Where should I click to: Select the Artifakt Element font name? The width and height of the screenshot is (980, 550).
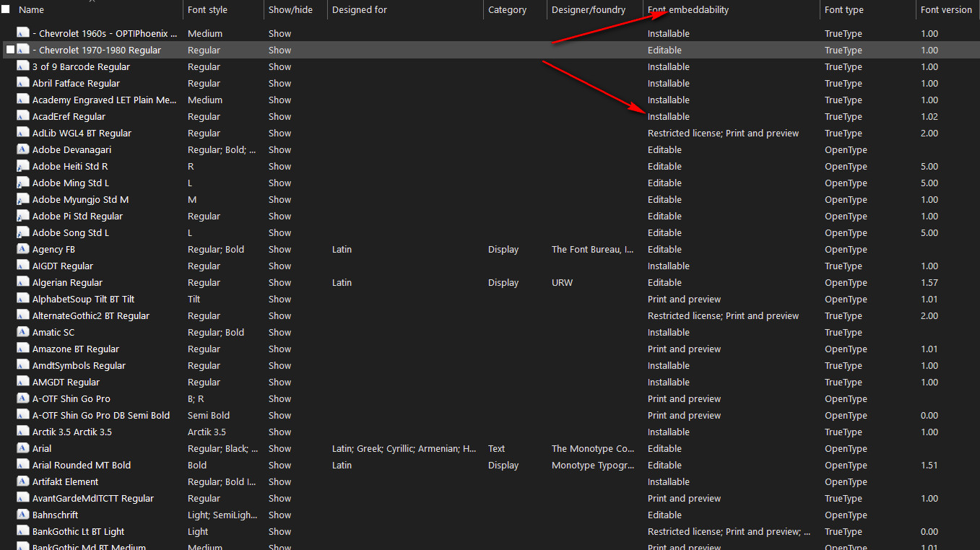coord(65,481)
